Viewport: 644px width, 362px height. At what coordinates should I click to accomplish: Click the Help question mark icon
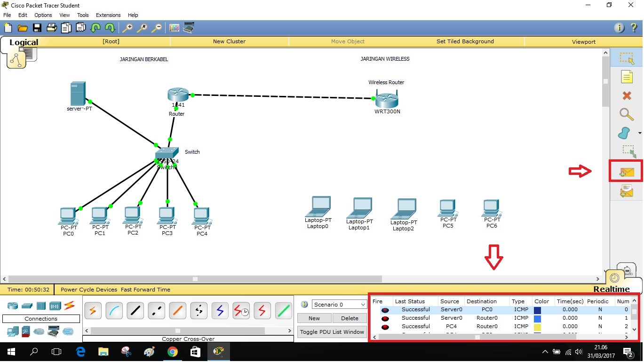[x=634, y=28]
